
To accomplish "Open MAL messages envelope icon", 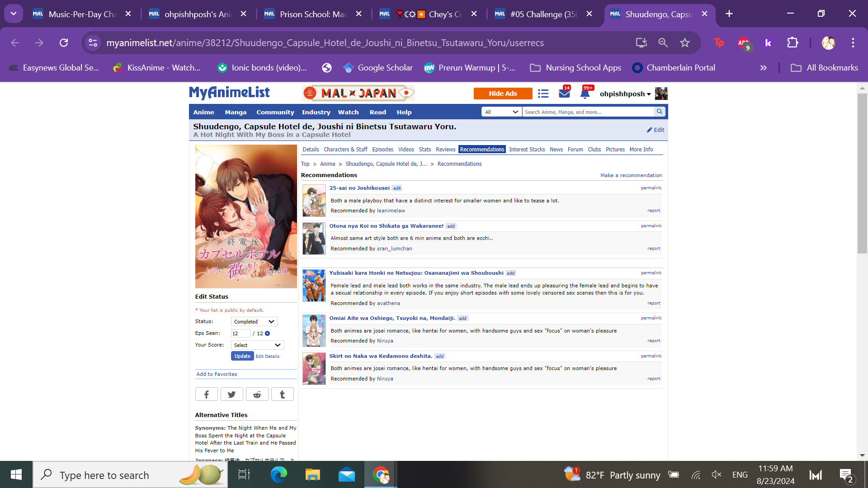I will point(564,94).
